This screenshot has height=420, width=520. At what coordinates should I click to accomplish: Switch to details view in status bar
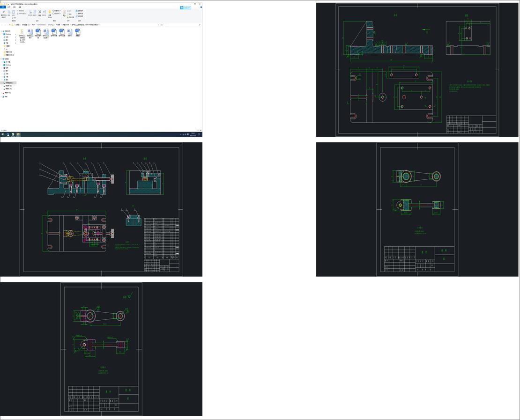tap(198, 130)
